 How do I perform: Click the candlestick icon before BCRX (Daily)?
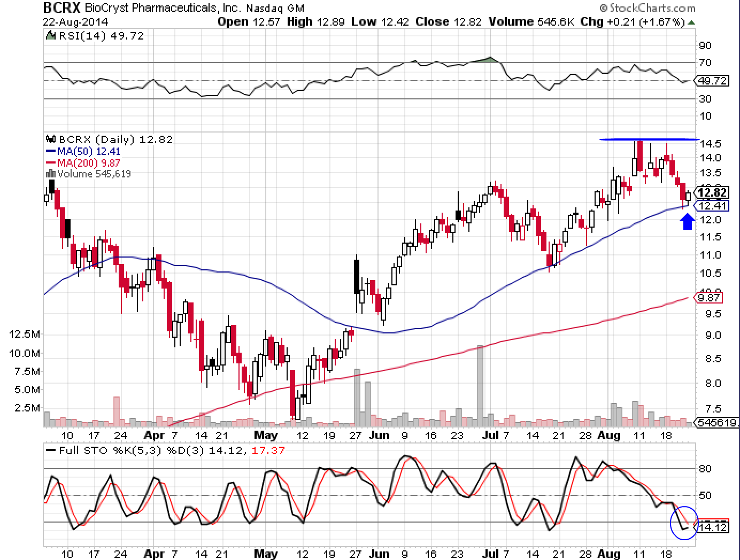(51, 139)
